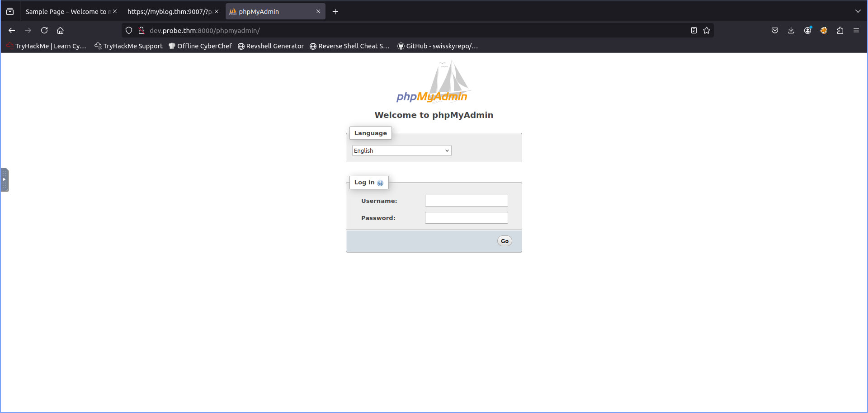
Task: Open a new tab with the plus button
Action: [335, 11]
